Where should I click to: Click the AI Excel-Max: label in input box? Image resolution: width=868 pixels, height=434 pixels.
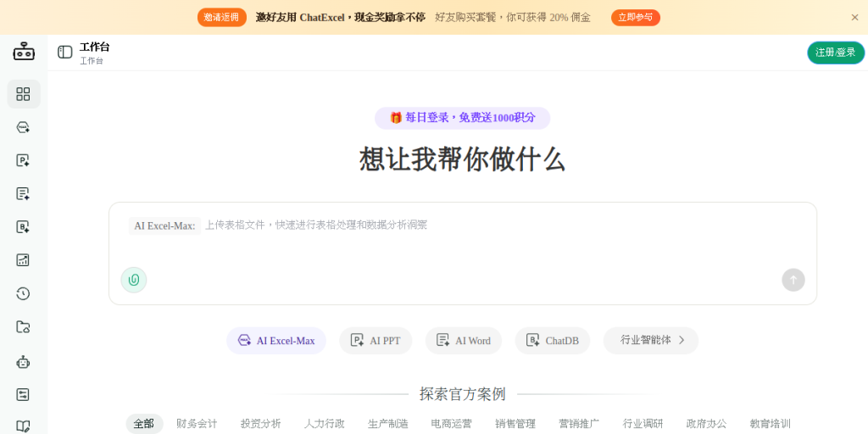point(165,225)
